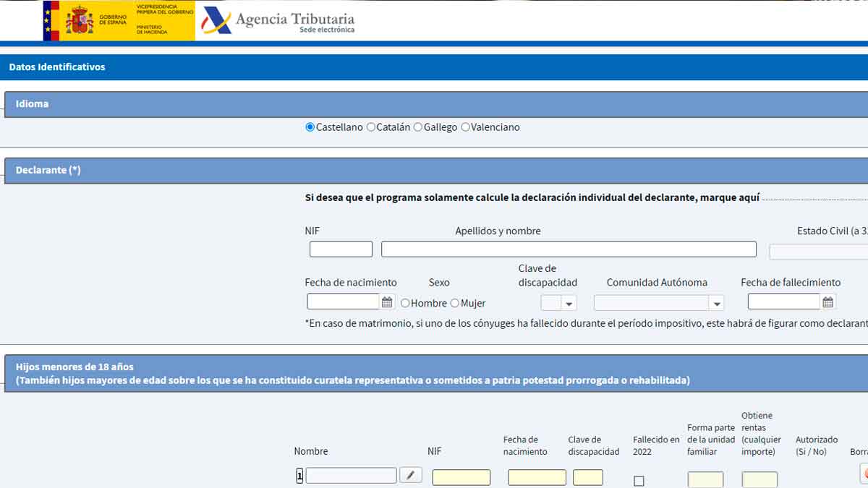Select Valenciano language option
Viewport: 868px width, 488px height.
pos(465,127)
